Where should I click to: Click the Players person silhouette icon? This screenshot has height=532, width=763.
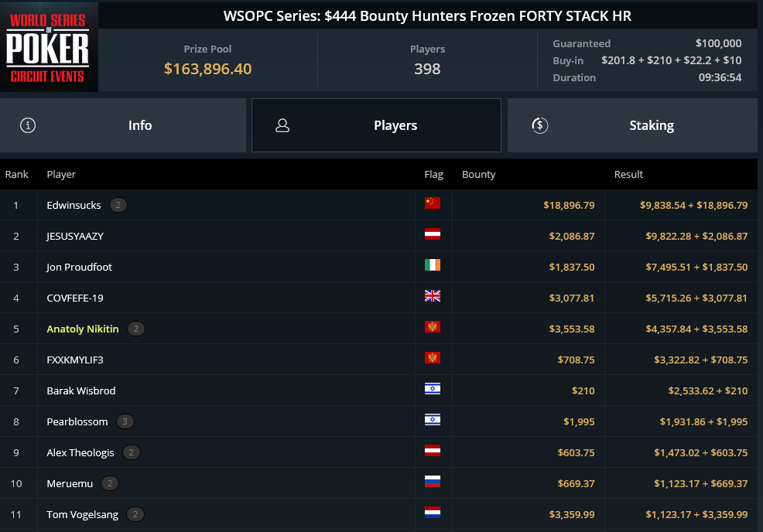(x=282, y=125)
